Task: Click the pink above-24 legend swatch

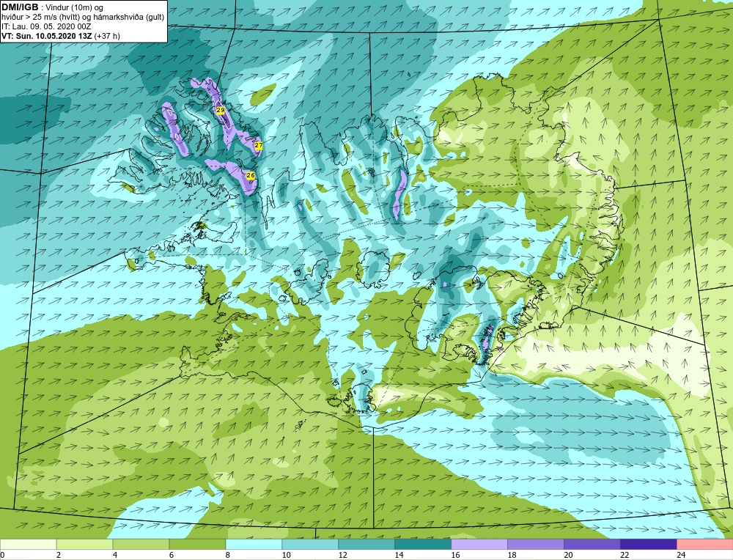Action: click(705, 544)
